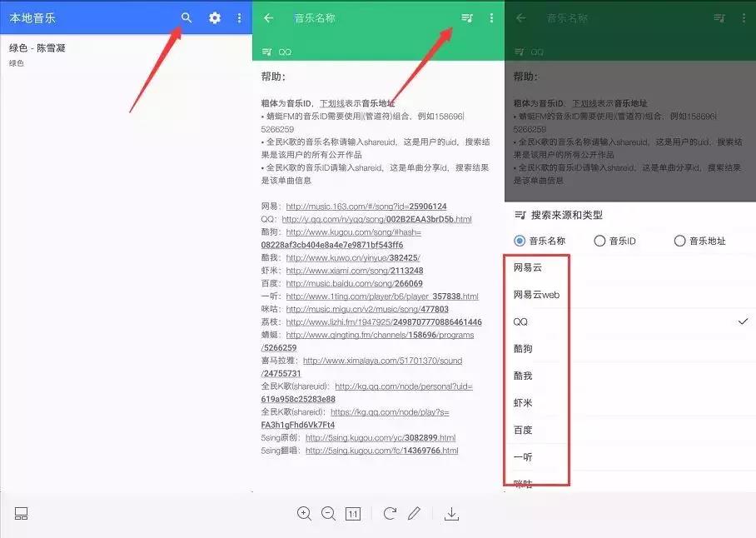Open the 酷狗 example hash link
Viewport: 756px width, 538px height.
pos(366,232)
